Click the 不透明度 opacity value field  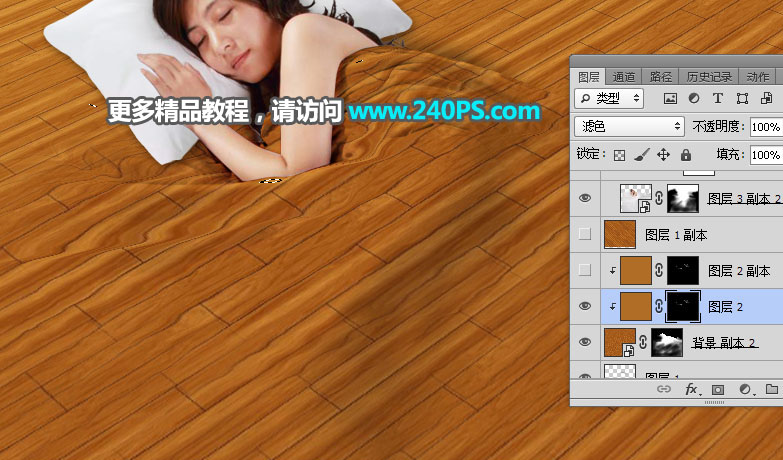coord(766,127)
